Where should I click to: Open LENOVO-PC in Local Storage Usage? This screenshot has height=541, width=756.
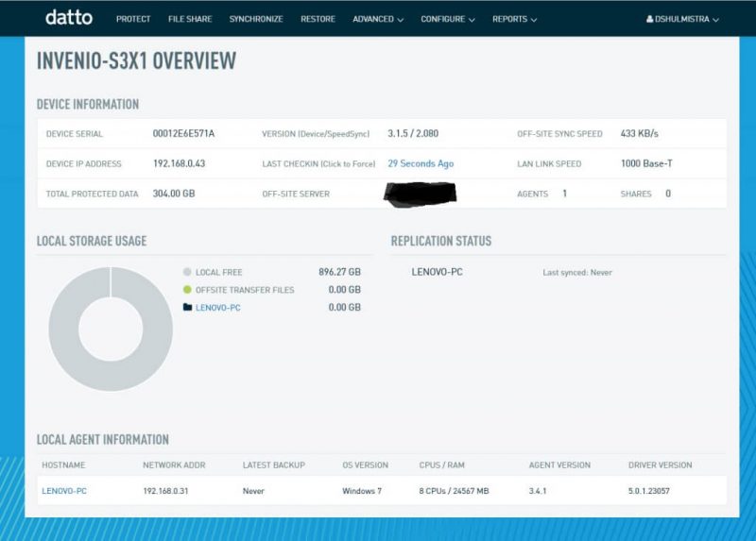pos(218,308)
